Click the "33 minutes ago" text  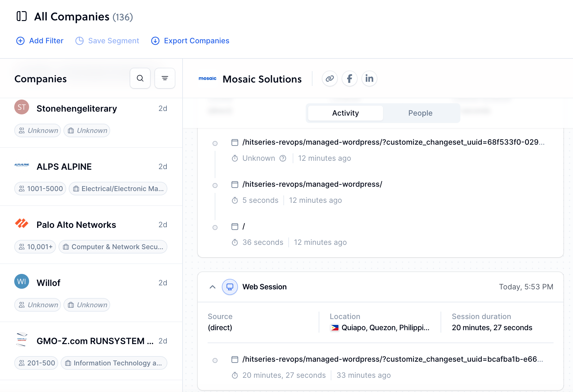pyautogui.click(x=364, y=375)
